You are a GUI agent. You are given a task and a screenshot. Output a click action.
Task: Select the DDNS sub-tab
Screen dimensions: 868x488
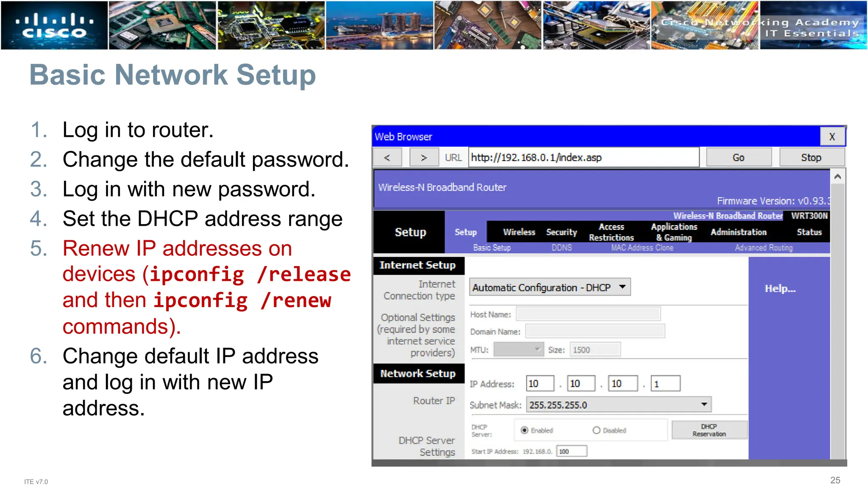[x=562, y=248]
